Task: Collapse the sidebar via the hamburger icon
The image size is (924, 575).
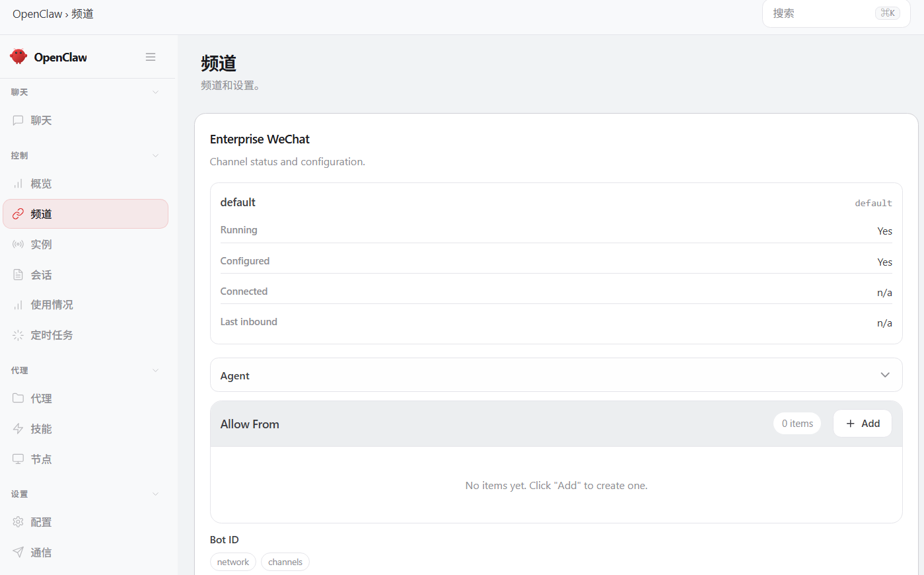Action: (151, 57)
